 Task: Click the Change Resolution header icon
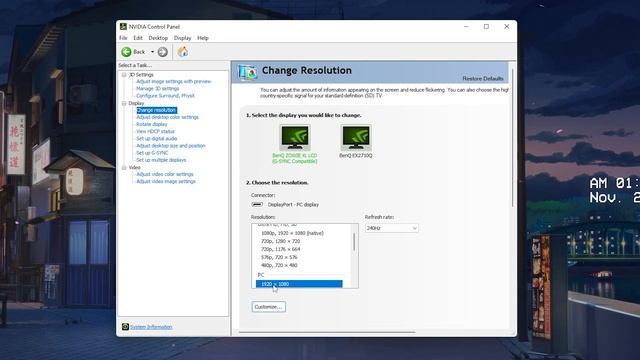click(247, 73)
